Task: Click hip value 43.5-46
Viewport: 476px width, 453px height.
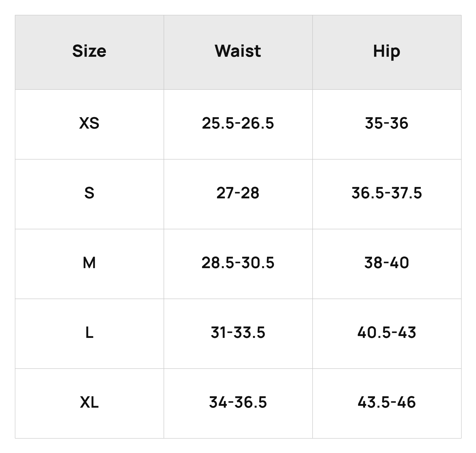Action: click(387, 402)
